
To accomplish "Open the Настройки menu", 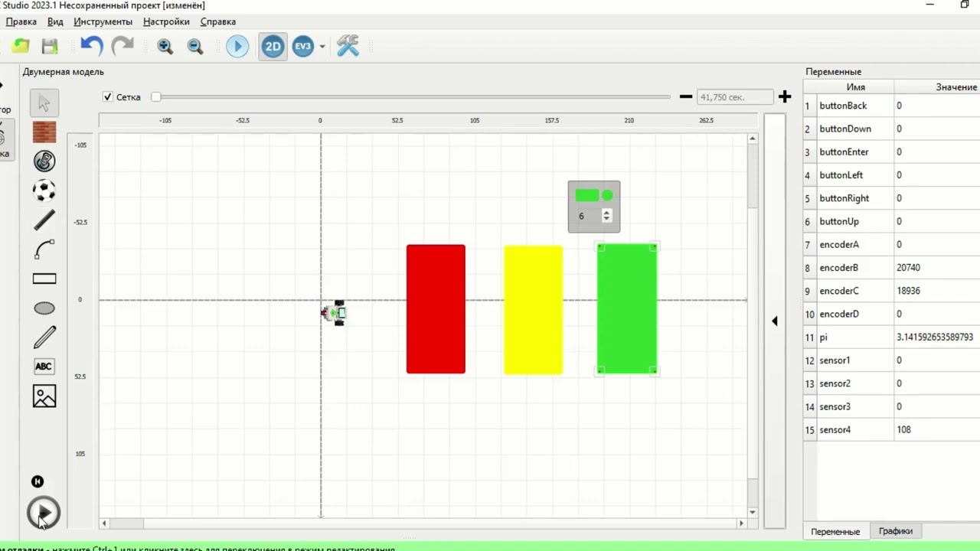I will pos(166,21).
